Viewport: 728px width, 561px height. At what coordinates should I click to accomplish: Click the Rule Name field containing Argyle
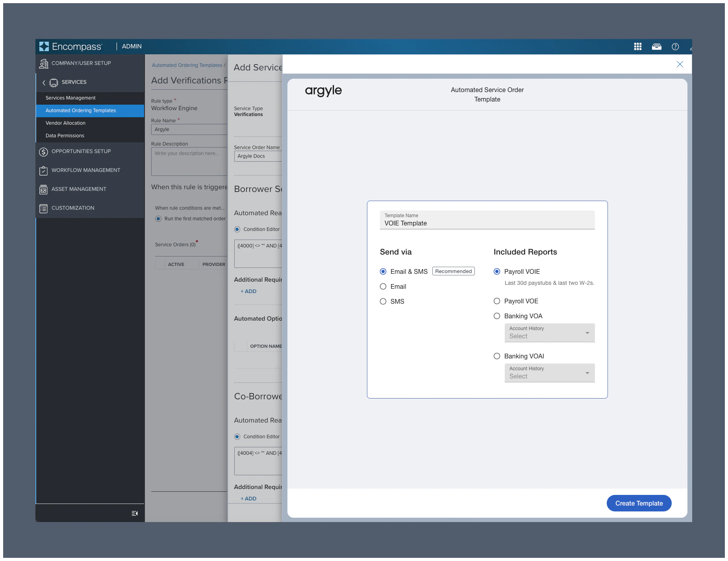189,129
